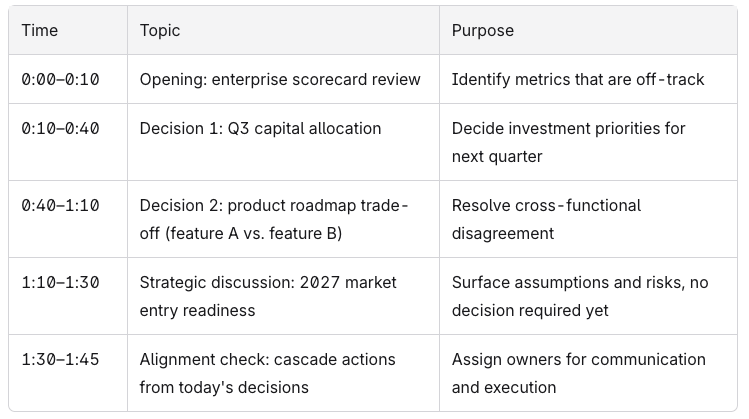Screen dimensions: 749x419
Task: Select the 1:30–1:45 time cell
Action: point(68,373)
